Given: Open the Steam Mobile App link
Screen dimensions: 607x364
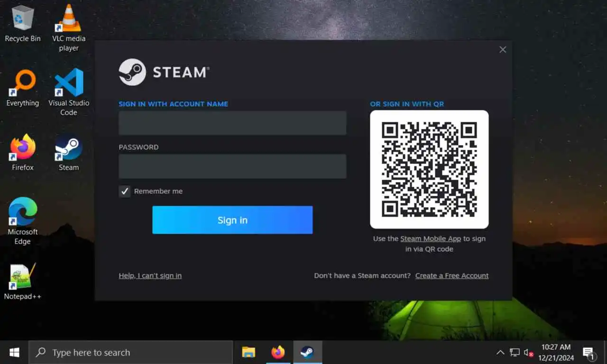Looking at the screenshot, I should tap(431, 239).
